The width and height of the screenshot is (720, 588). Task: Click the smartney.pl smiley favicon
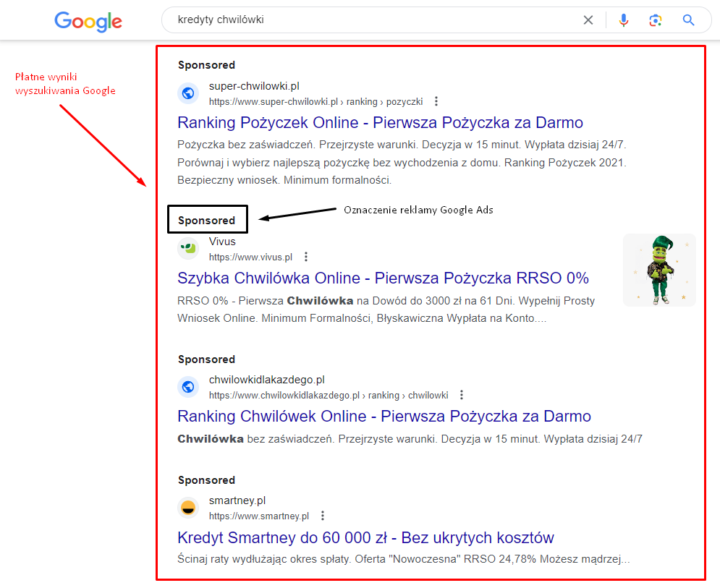(188, 508)
